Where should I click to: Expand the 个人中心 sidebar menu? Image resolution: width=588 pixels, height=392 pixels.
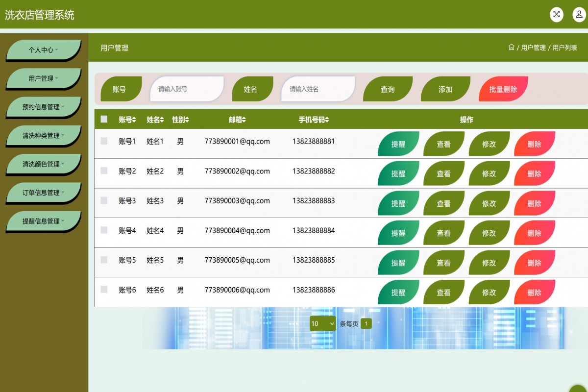click(x=43, y=50)
